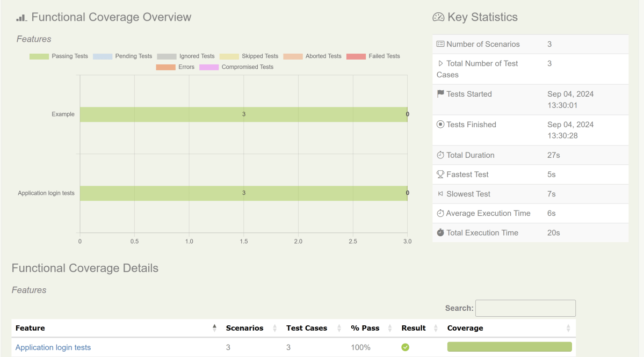Viewport: 644px width, 357px height.
Task: Click the flag icon beside Tests Started
Action: [440, 94]
